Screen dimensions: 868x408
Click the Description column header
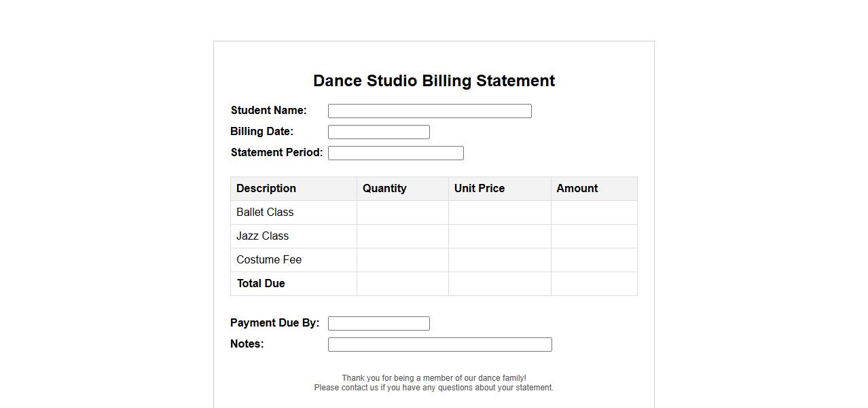[266, 189]
